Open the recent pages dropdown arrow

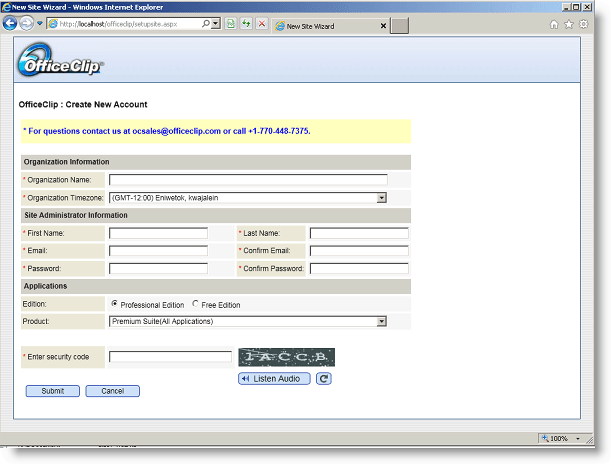pos(40,23)
